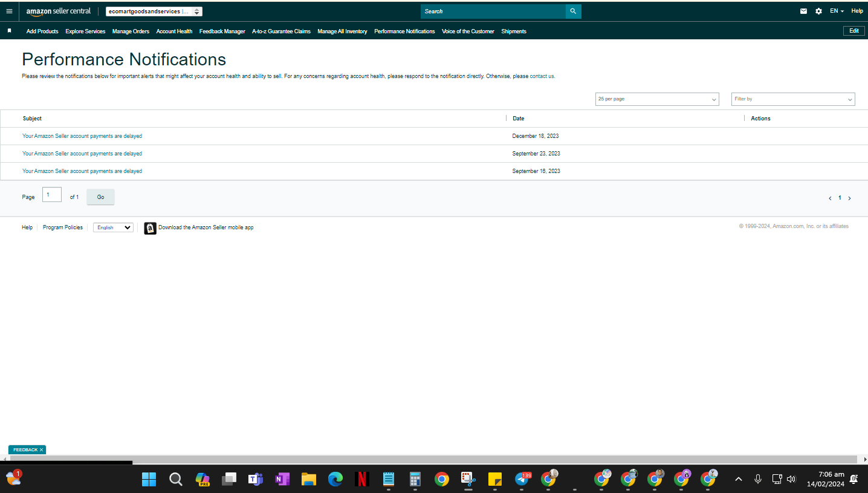Open Explore Services in the nav bar
This screenshot has height=493, width=868.
point(85,31)
